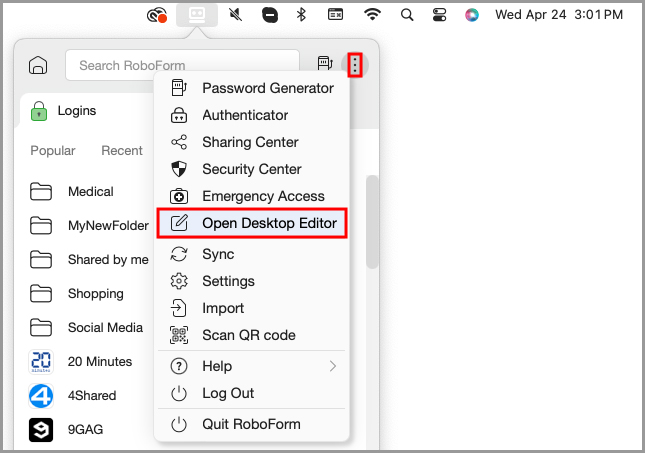Open the MyNewFolder folder
Screen dimensions: 645x453
point(90,225)
